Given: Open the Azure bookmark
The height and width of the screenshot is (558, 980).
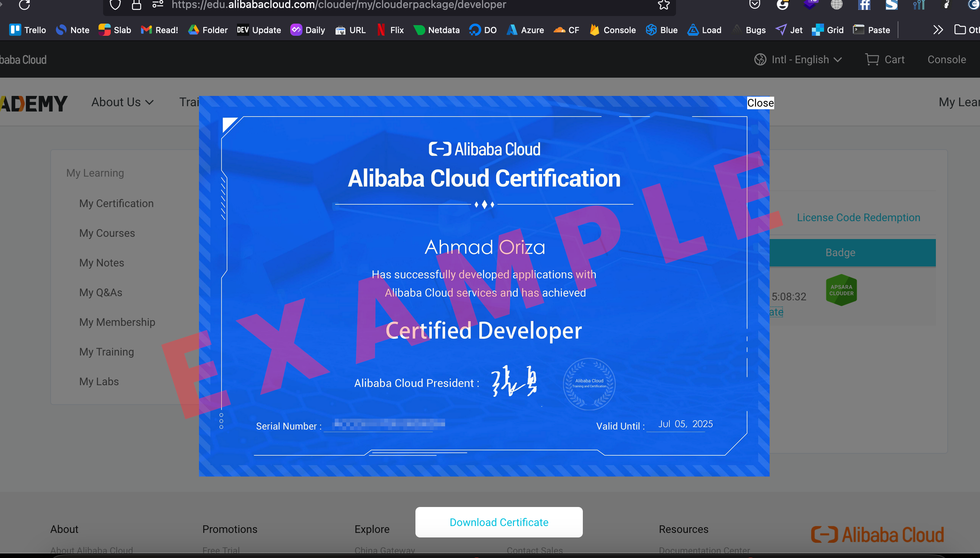Looking at the screenshot, I should click(525, 30).
